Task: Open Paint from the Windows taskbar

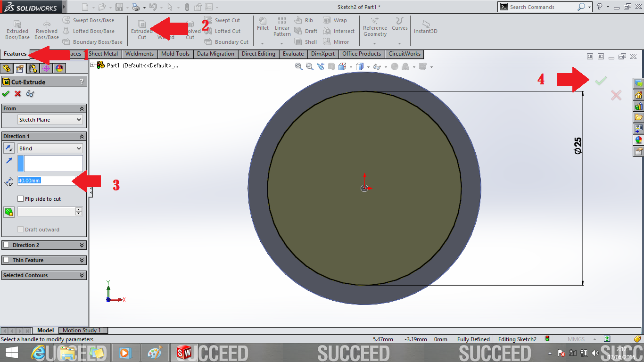Action: [155, 352]
